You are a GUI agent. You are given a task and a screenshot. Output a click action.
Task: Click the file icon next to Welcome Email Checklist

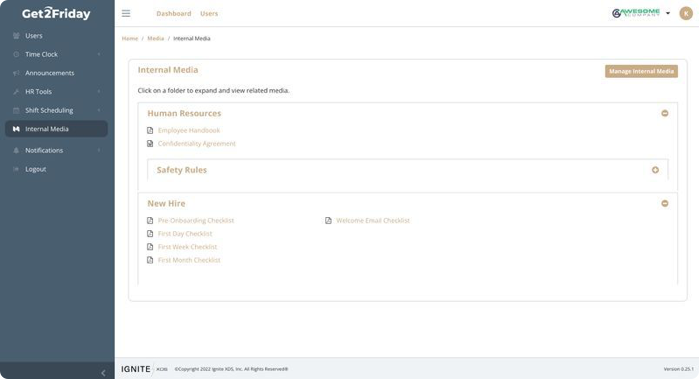tap(329, 220)
